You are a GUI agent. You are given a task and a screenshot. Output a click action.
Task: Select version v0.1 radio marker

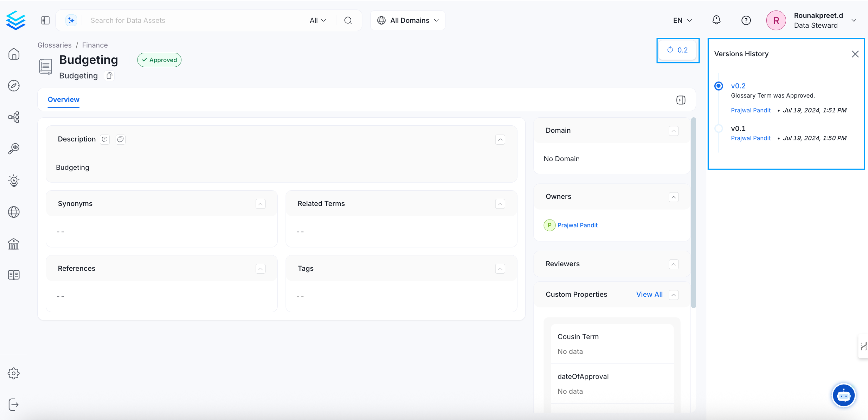(718, 128)
